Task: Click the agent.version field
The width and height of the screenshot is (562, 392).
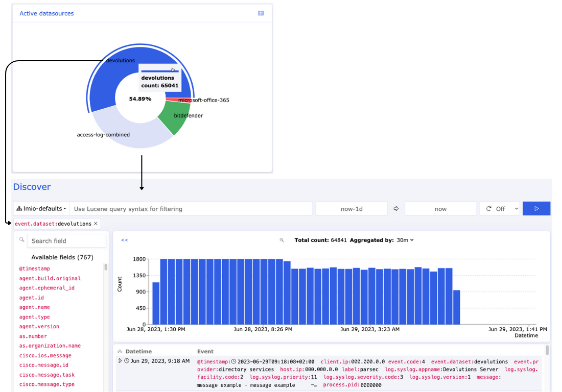Action: tap(39, 327)
